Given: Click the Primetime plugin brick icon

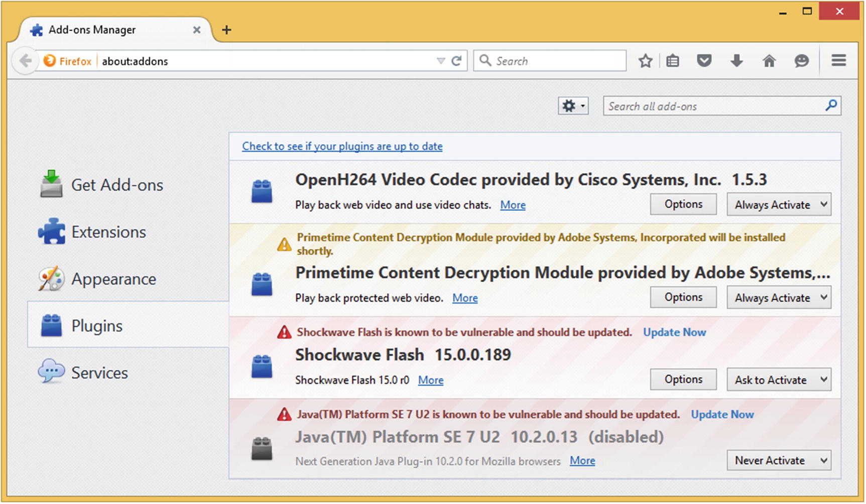Looking at the screenshot, I should pos(262,284).
